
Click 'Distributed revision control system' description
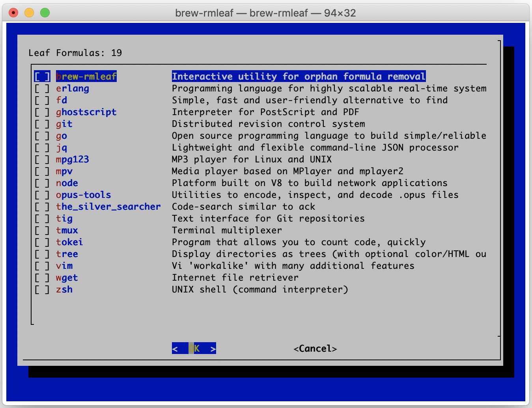click(269, 124)
